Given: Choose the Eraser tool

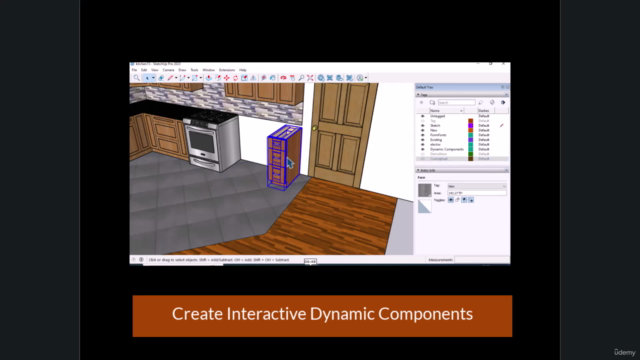Looking at the screenshot, I should pos(161,78).
